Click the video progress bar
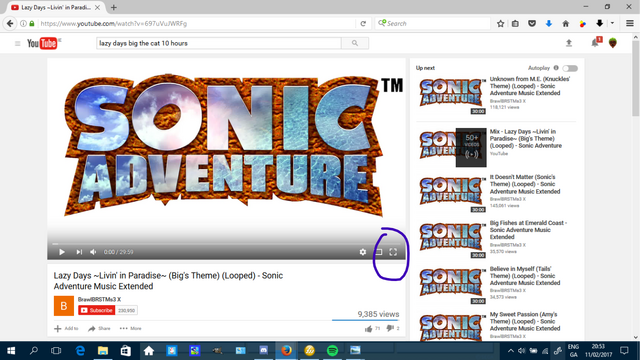 point(227,244)
